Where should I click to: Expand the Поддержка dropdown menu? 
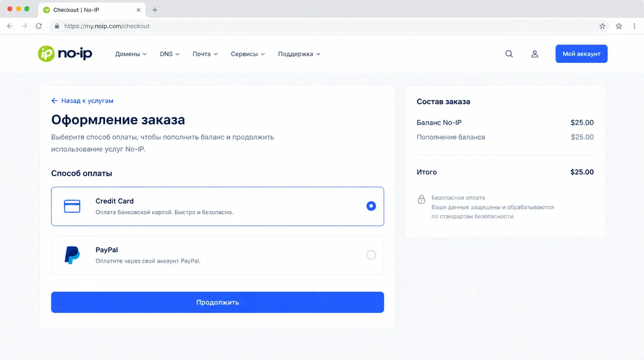[299, 54]
